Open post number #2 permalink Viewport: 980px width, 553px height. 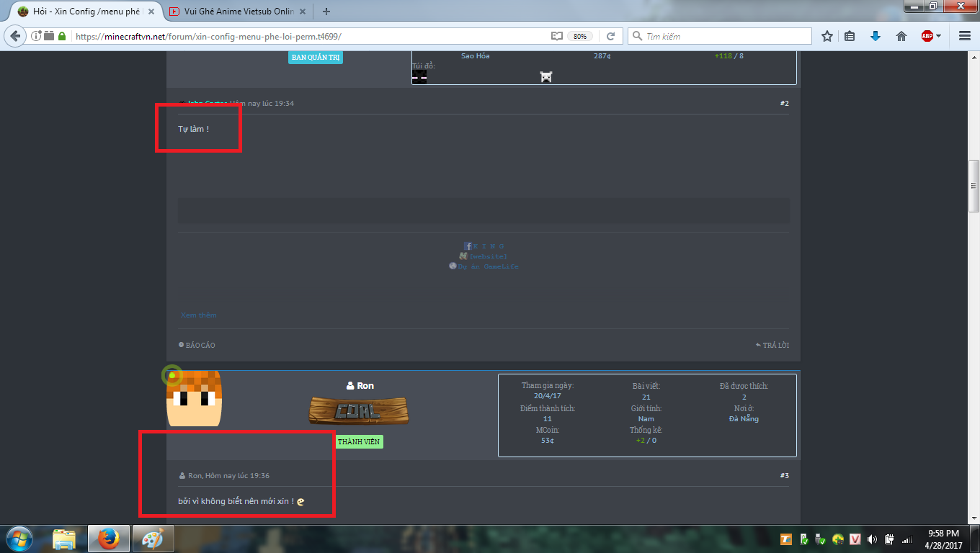785,104
